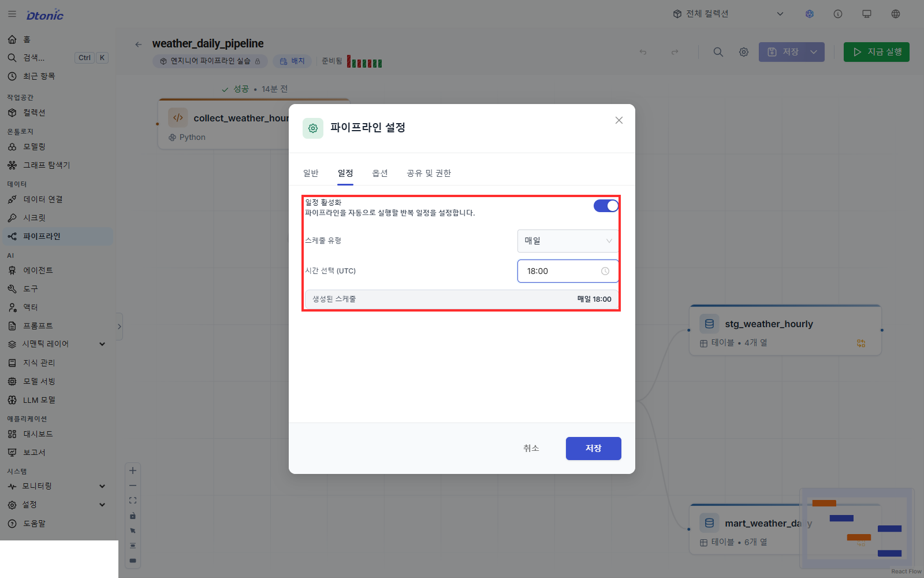
Task: Expand the 시맨틱 레이어 sidebar group
Action: (x=58, y=344)
